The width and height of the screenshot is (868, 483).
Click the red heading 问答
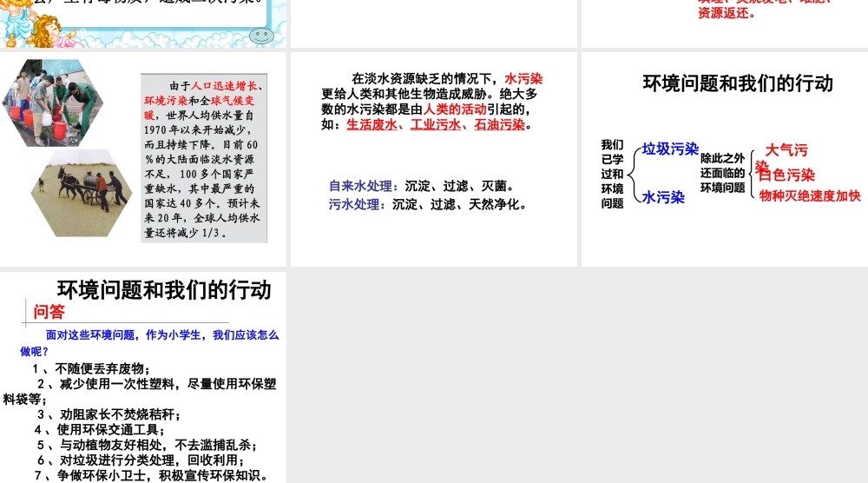49,312
